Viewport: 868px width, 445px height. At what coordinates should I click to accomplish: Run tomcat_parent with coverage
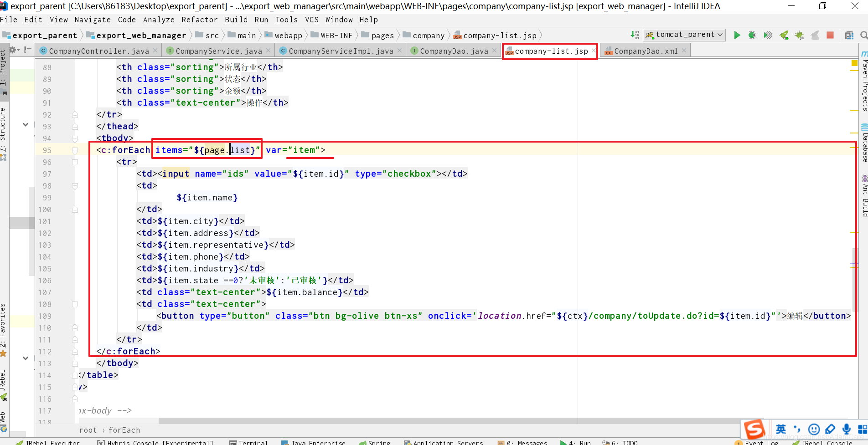coord(768,35)
